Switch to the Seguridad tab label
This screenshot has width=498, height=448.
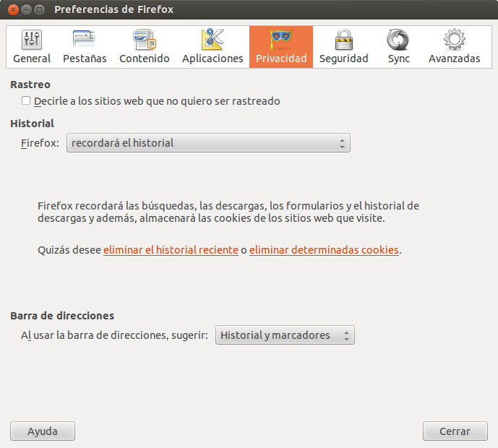pos(343,59)
